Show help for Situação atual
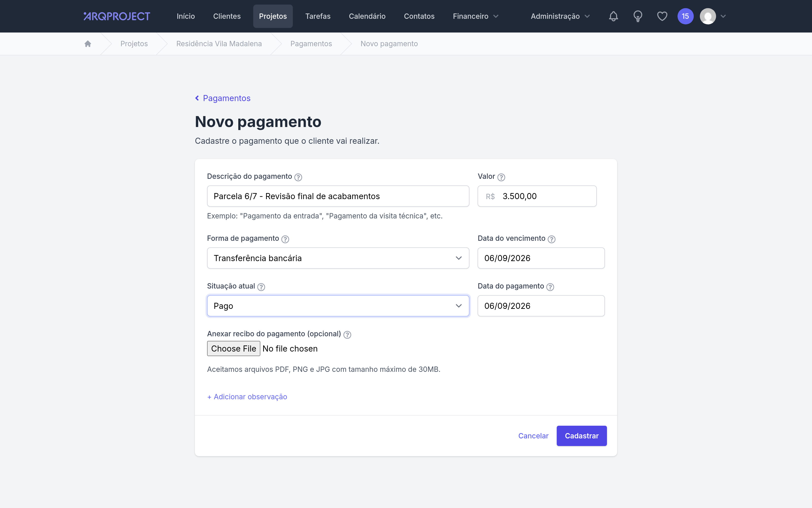Viewport: 812px width, 508px height. [261, 287]
